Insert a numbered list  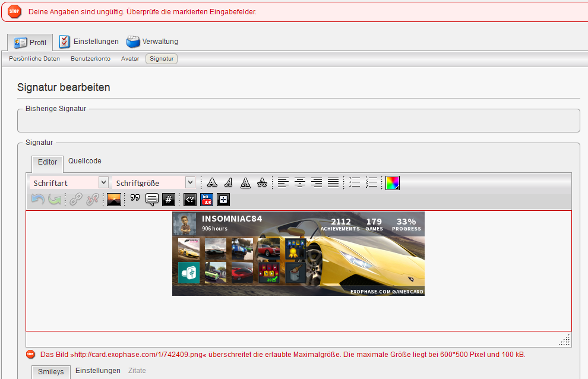click(372, 182)
